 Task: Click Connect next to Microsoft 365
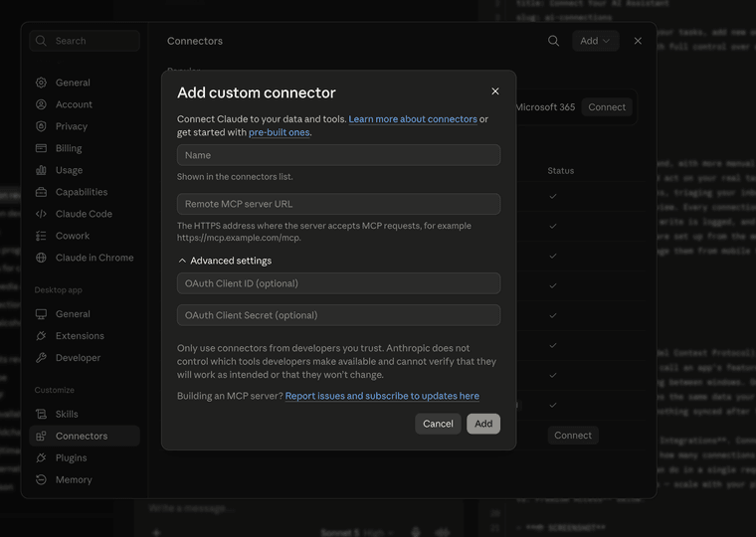point(607,107)
